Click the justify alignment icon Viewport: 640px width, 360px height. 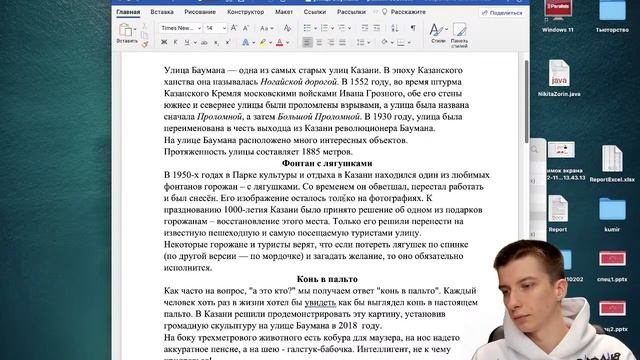coord(343,42)
